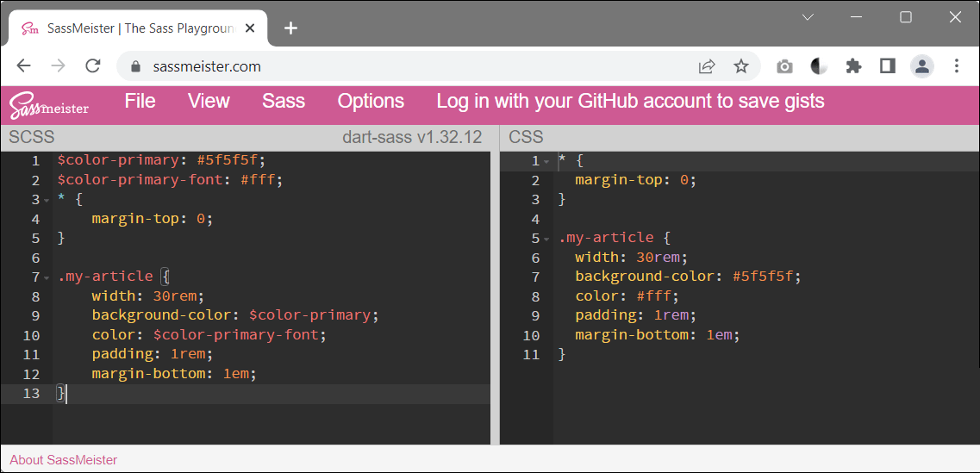
Task: Click background-color: $color-primary line
Action: point(235,315)
